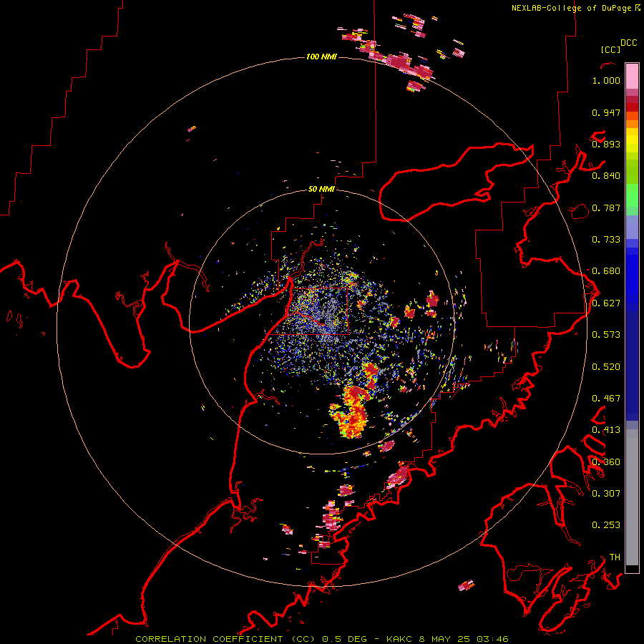The height and width of the screenshot is (644, 644).
Task: Click the 100 NMI range ring label
Action: [x=321, y=57]
